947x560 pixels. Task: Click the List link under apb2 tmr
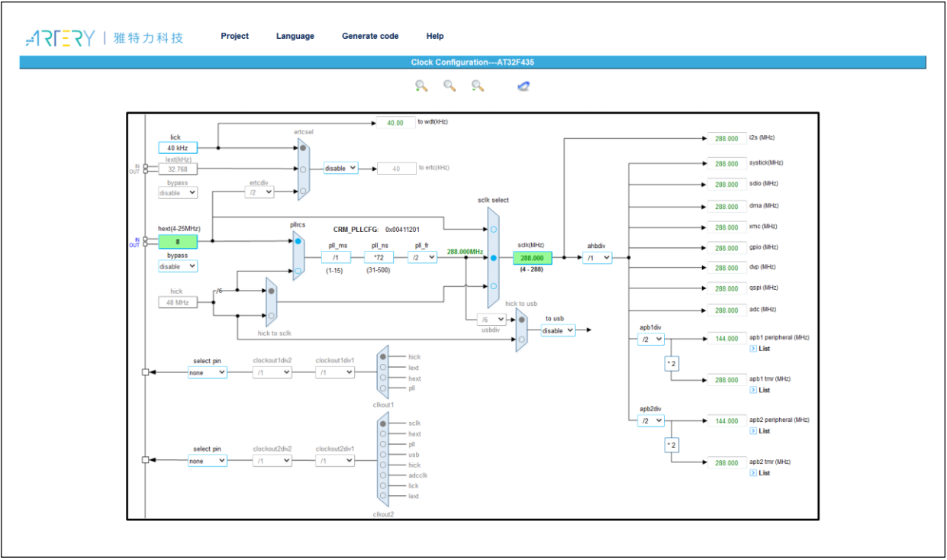tap(764, 473)
